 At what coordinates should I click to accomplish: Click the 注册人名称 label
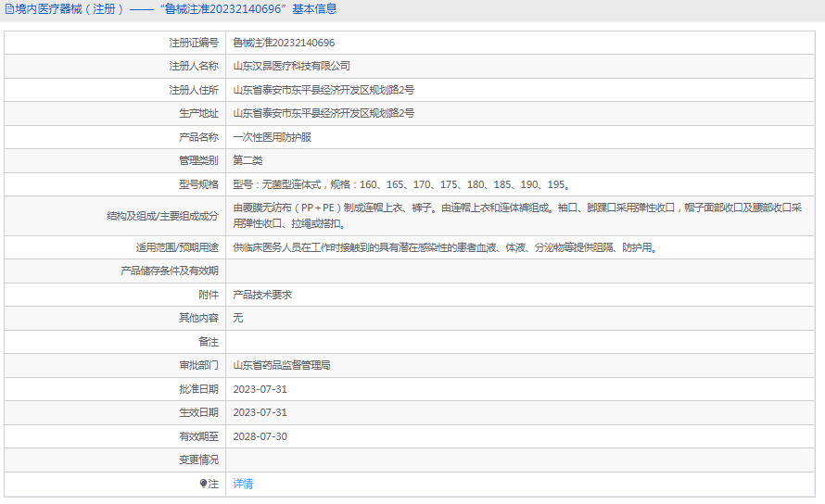coord(194,67)
